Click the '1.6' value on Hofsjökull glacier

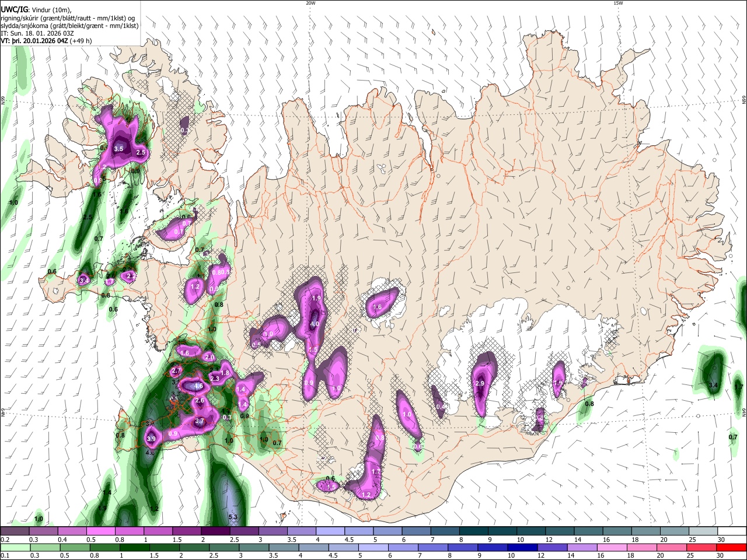pyautogui.click(x=377, y=307)
